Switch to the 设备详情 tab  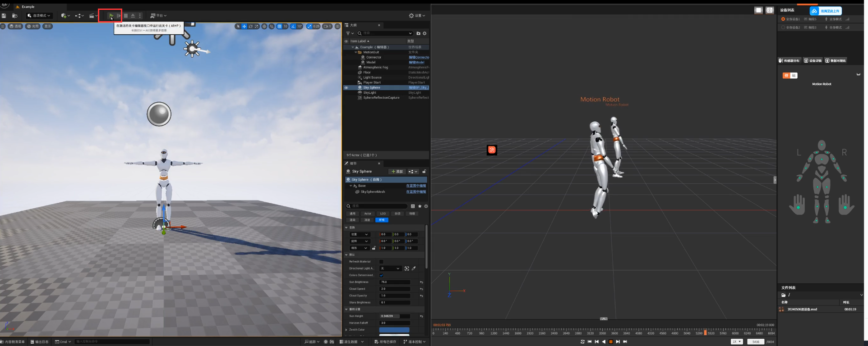point(813,60)
